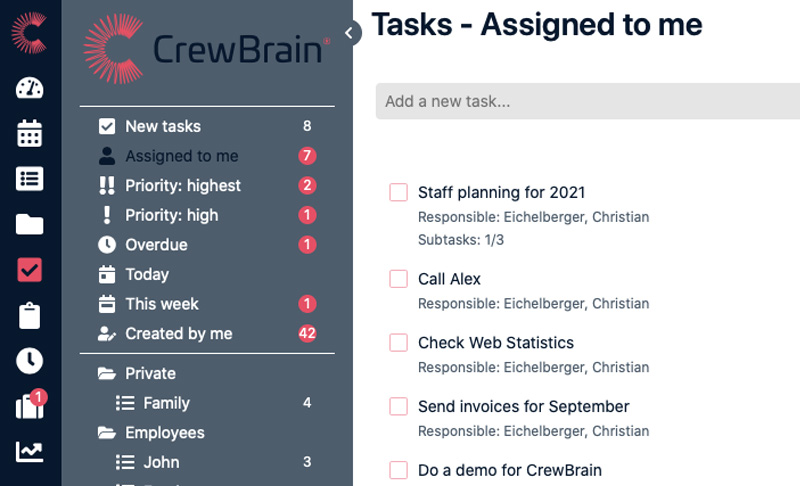
Task: Open the dashboard speedometer icon
Action: point(30,88)
